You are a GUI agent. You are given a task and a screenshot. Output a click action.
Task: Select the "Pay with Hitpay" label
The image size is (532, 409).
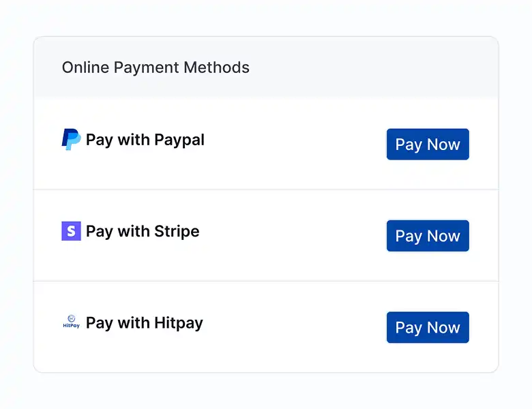click(x=144, y=322)
